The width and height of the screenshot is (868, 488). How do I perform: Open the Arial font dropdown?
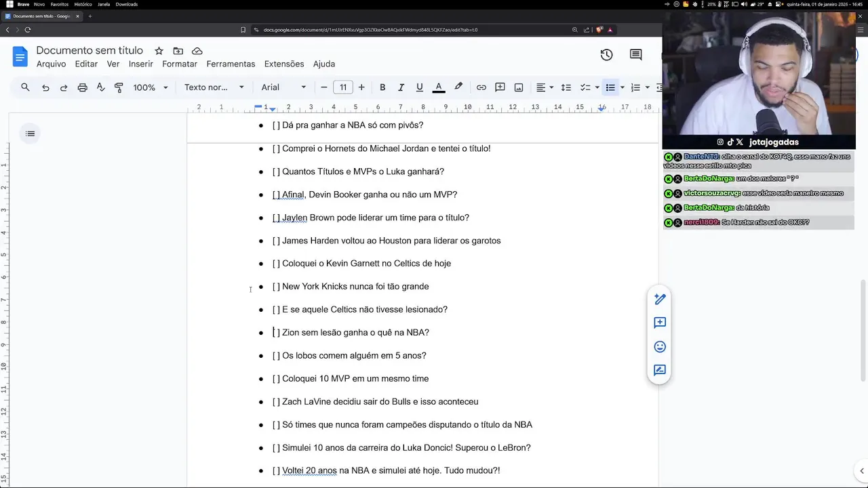pyautogui.click(x=283, y=87)
